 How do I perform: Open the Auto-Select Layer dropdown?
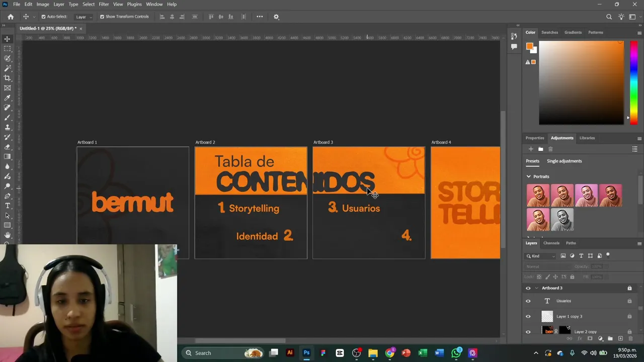83,17
